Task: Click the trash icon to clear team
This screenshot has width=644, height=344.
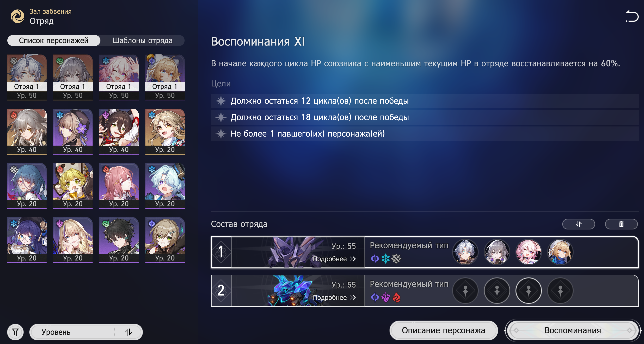Action: pyautogui.click(x=621, y=224)
